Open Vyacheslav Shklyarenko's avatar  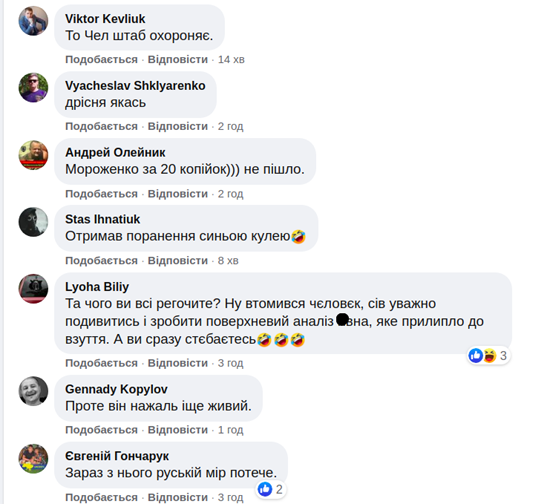[33, 88]
